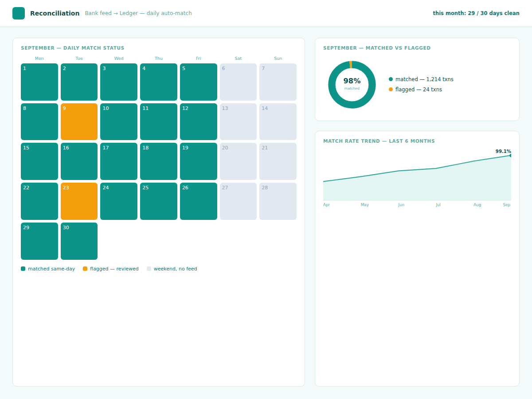This screenshot has width=532, height=399.
Task: Click the Jun label on the trend axis
Action: (x=401, y=205)
